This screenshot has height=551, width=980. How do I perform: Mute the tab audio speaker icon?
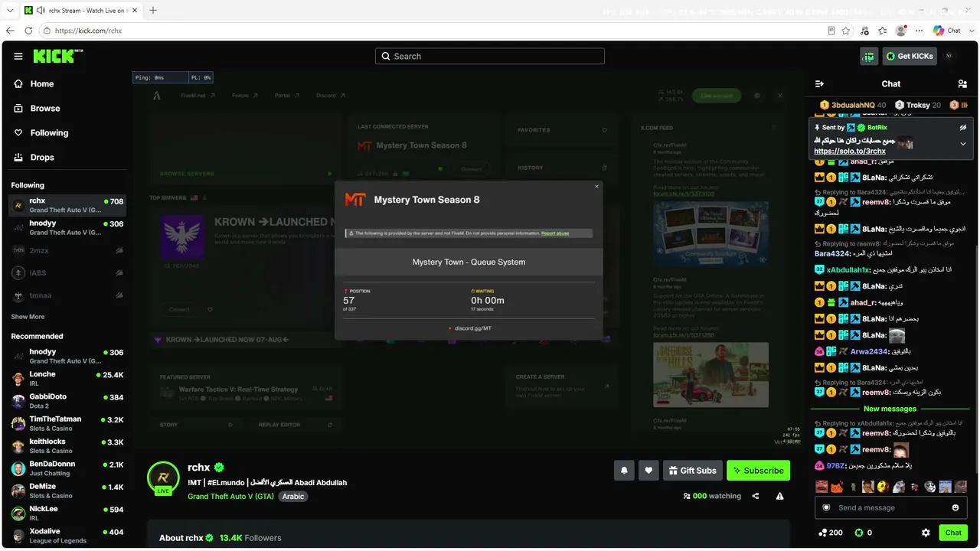click(40, 11)
